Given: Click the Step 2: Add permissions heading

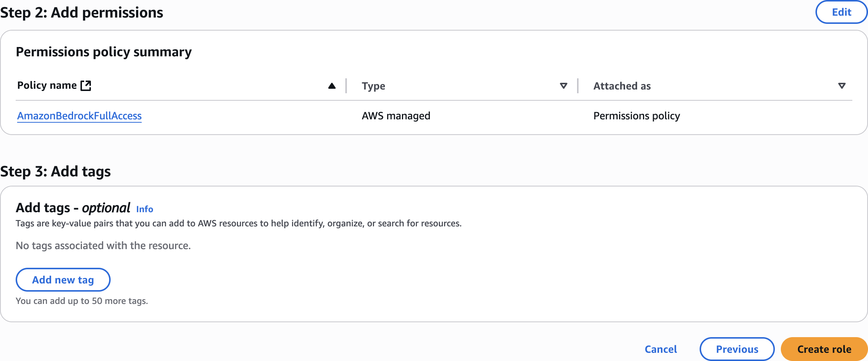Looking at the screenshot, I should pyautogui.click(x=82, y=13).
